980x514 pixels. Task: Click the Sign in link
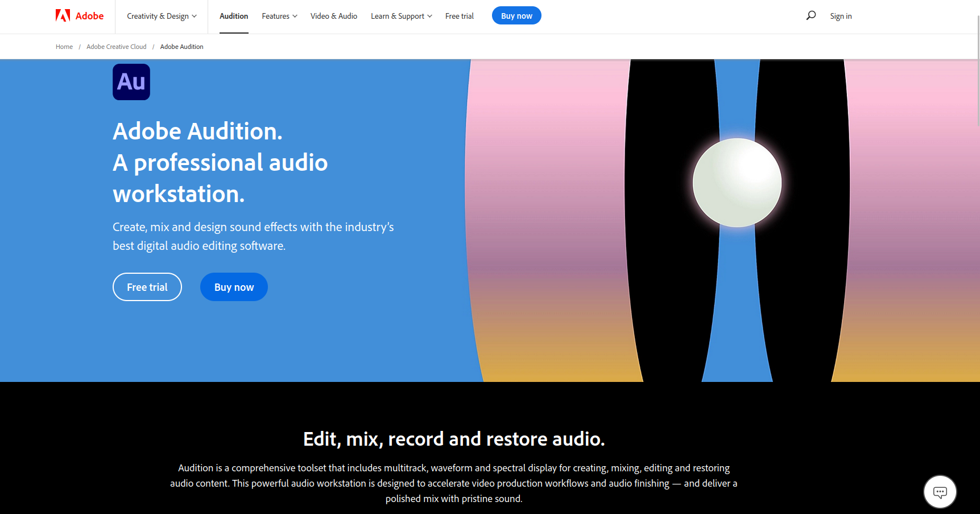(841, 16)
